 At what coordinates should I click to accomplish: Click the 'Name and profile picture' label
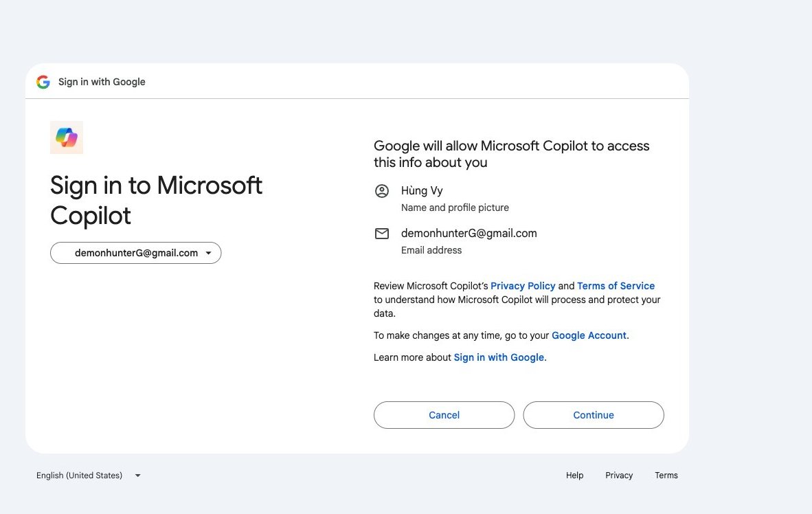(x=455, y=208)
